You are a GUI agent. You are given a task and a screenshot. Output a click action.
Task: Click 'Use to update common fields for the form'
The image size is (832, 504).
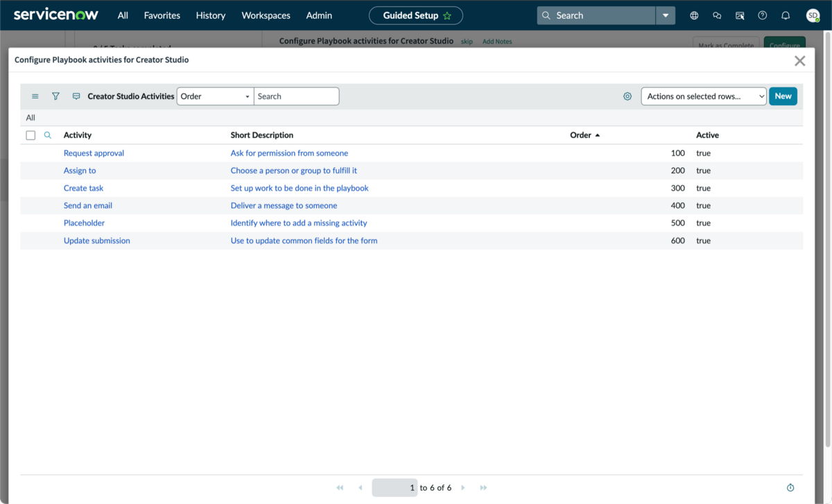point(304,241)
